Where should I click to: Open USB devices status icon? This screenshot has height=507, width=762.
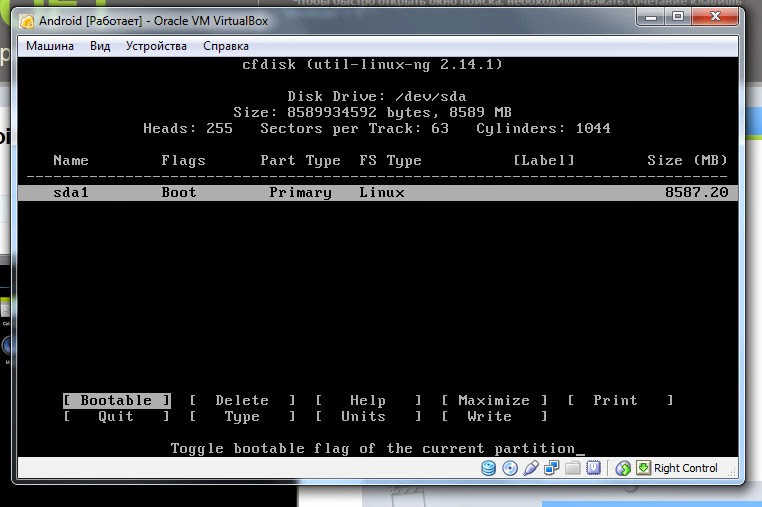pos(531,468)
